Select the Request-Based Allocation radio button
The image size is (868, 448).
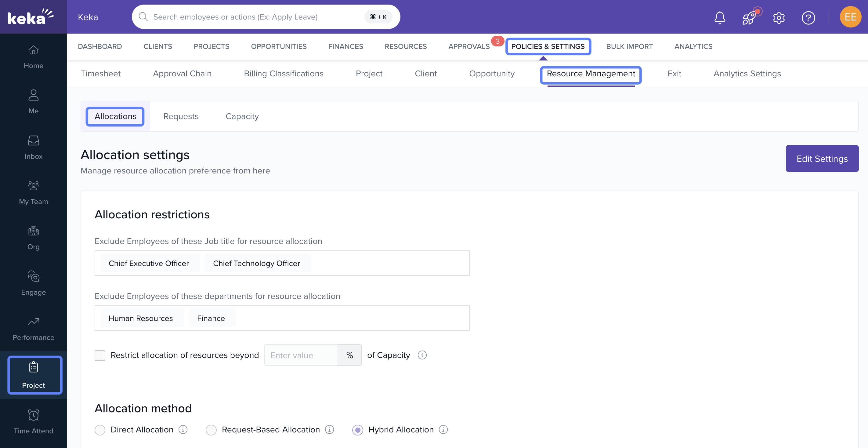coord(211,430)
